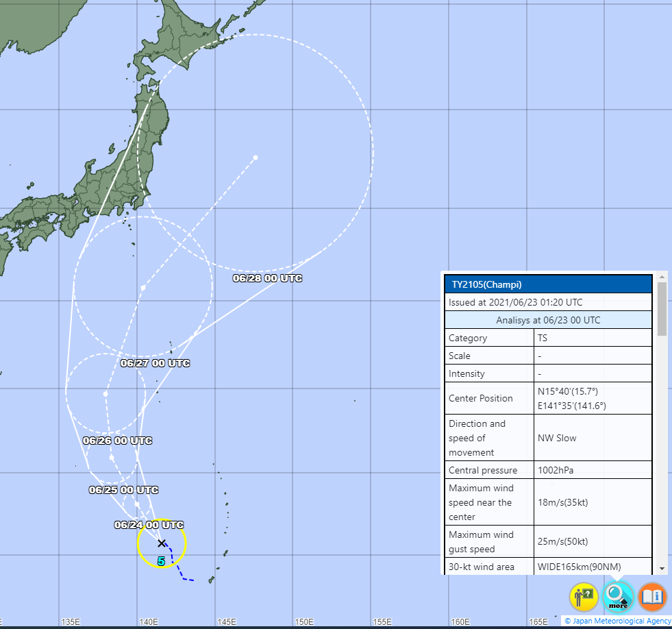Click 'Analisys at 06/23 00 UTC' row
This screenshot has width=672, height=629.
pyautogui.click(x=549, y=320)
